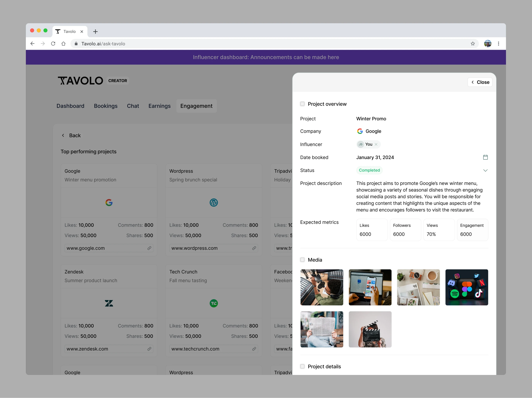The width and height of the screenshot is (532, 398).
Task: Expand the Status dropdown chevron
Action: [x=485, y=170]
